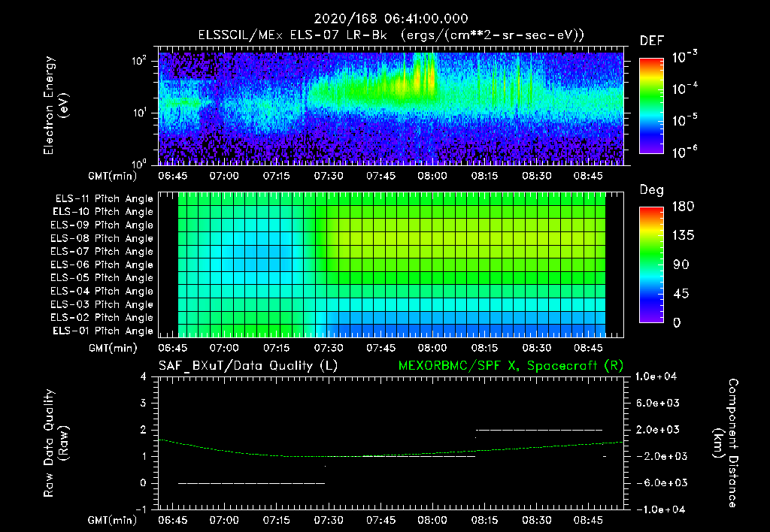The image size is (770, 532).
Task: Pick the DEF rainbow color scale bar
Action: pos(651,106)
